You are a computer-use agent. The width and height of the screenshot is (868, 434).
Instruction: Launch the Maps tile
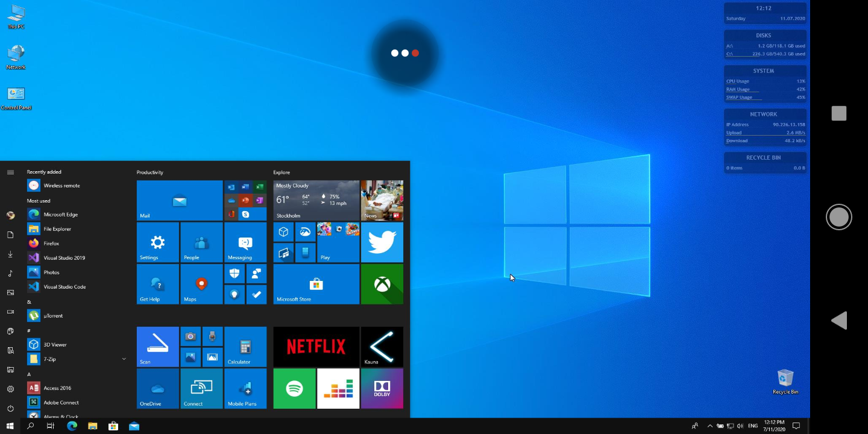pos(201,284)
